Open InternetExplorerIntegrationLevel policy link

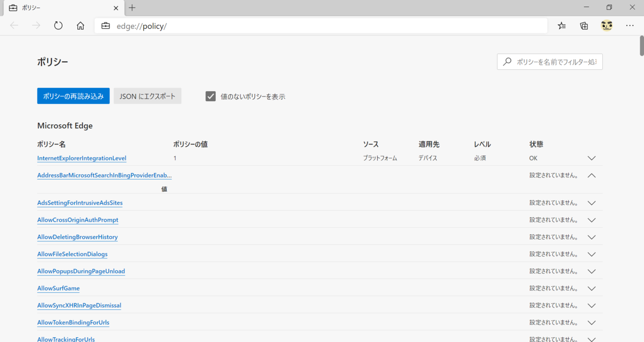[x=82, y=158]
